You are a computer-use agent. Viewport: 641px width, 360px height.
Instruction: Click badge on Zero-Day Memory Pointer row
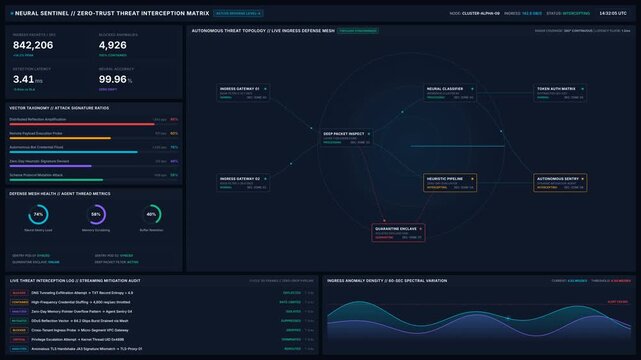pyautogui.click(x=19, y=312)
